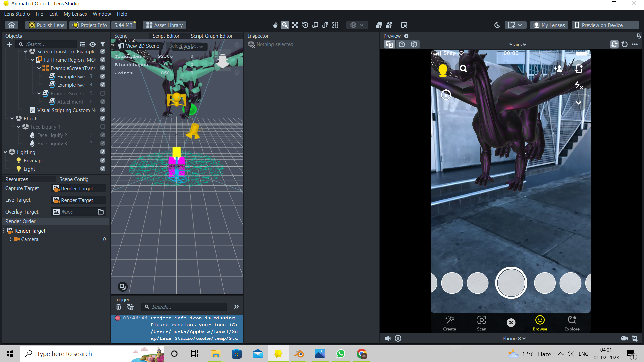Click the home icon in the toolbar

[x=12, y=25]
